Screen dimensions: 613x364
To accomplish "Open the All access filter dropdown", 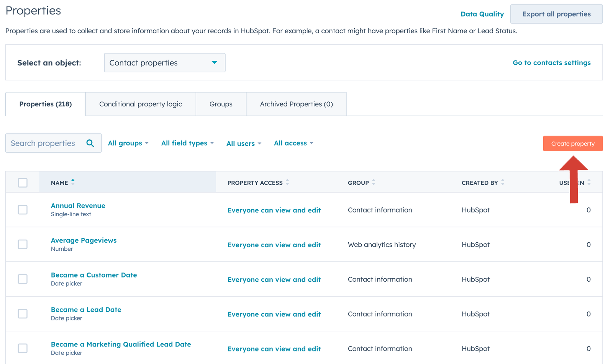I will pos(293,143).
